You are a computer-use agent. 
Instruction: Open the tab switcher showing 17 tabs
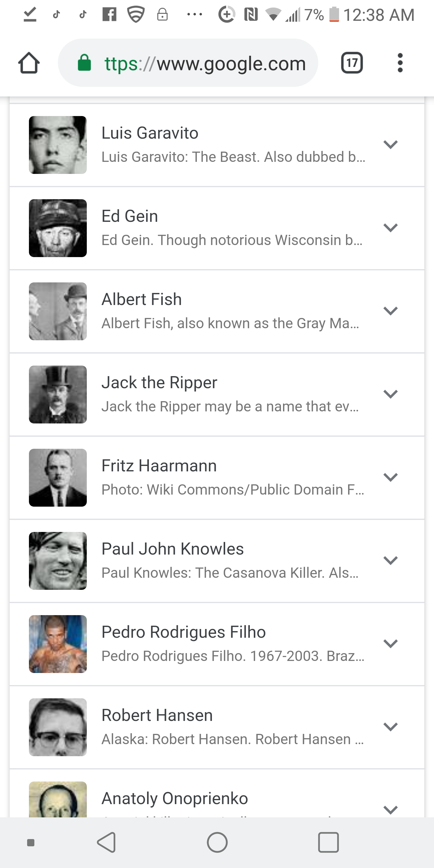352,63
